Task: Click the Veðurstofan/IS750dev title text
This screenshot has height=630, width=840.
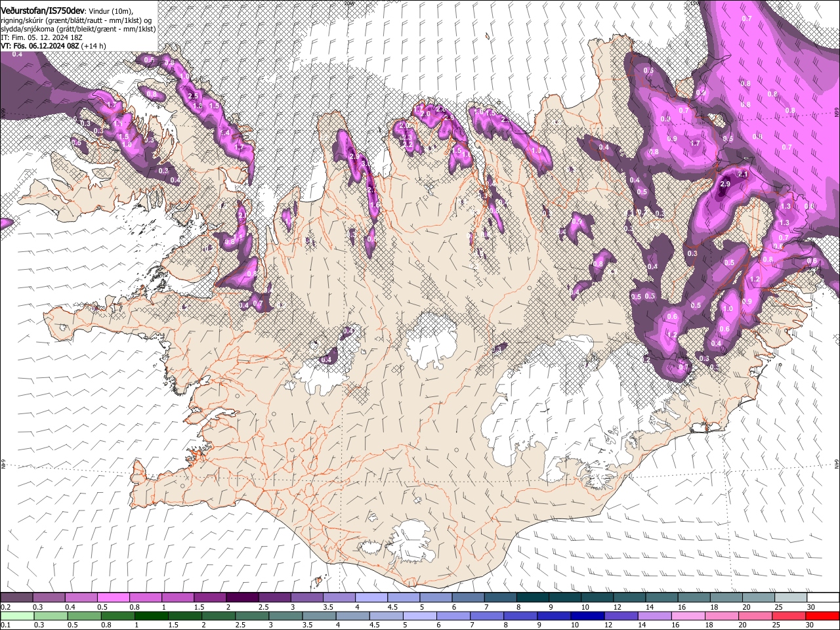Action: pos(43,10)
